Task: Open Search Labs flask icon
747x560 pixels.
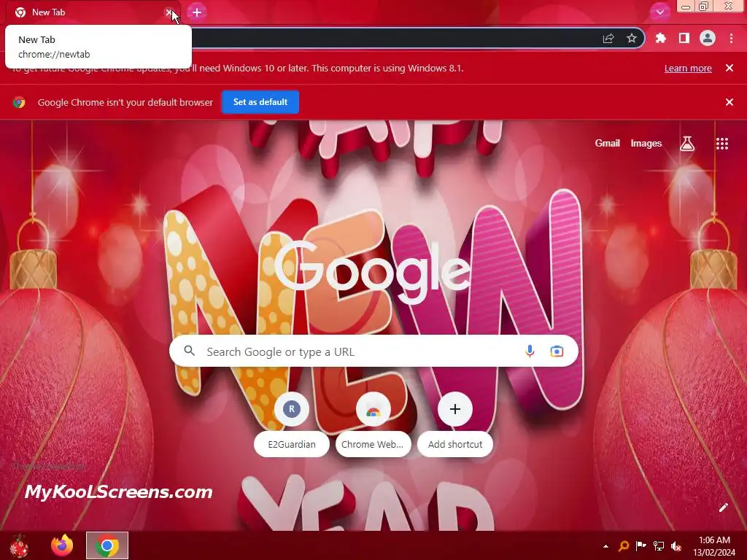Action: tap(687, 144)
